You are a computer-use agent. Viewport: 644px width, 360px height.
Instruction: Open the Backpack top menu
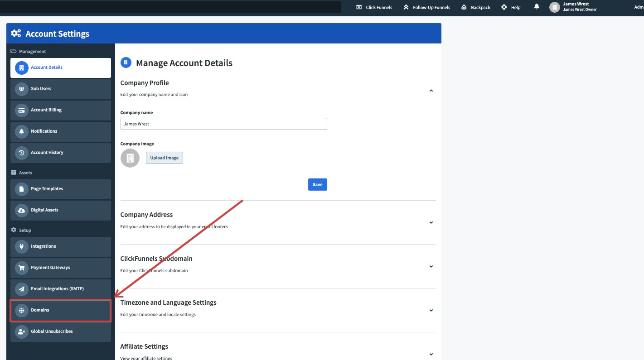tap(475, 7)
